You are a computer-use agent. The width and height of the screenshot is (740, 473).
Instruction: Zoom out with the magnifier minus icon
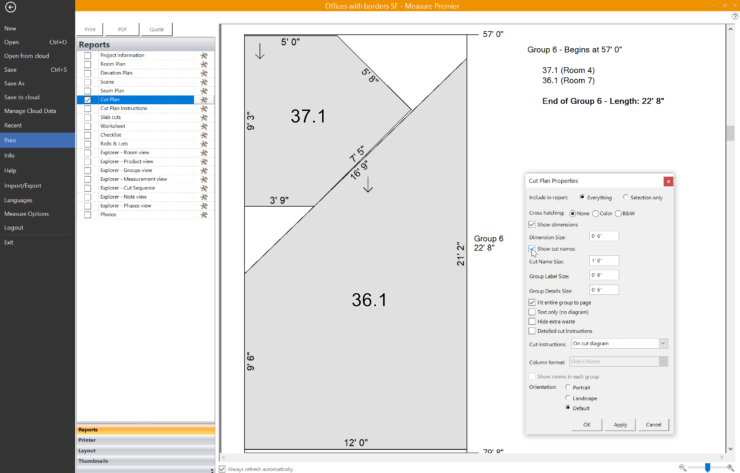(682, 467)
